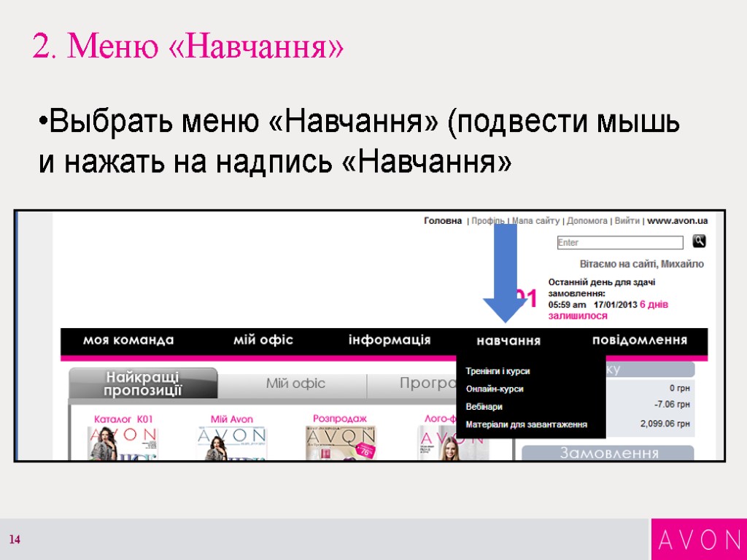Select Тренінги і курси from dropdown

(x=498, y=371)
